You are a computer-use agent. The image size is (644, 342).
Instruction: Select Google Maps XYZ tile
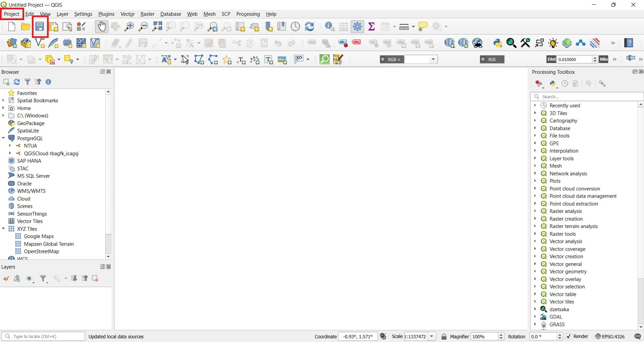[x=39, y=236]
